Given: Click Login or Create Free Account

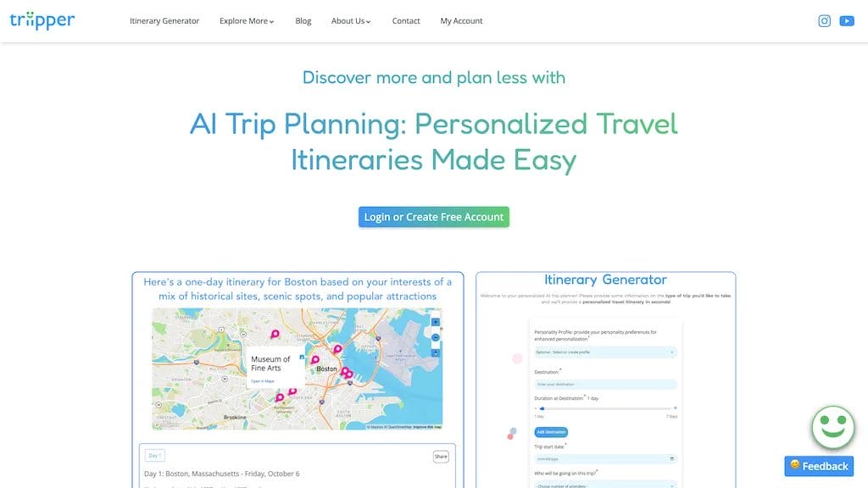Looking at the screenshot, I should point(433,217).
